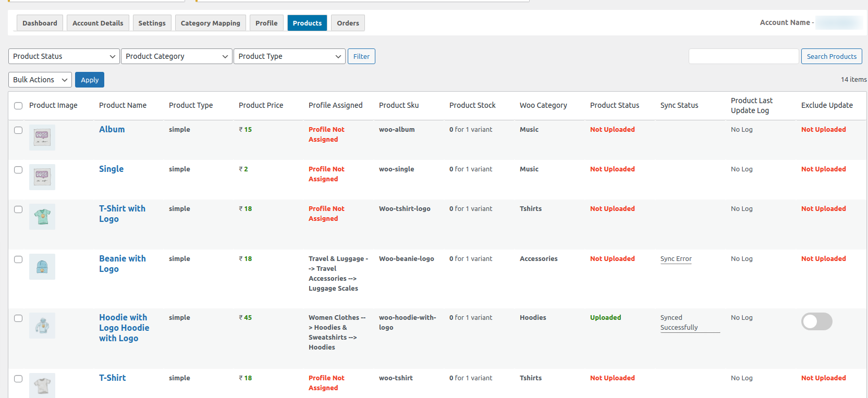This screenshot has height=398, width=868.
Task: Click the Hoodie with Logo thumbnail
Action: (42, 326)
